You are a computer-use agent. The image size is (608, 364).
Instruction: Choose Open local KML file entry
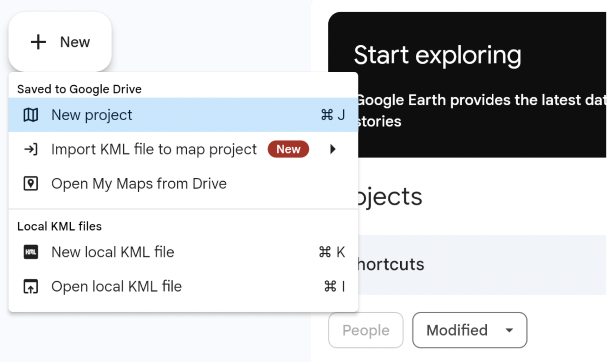tap(116, 287)
